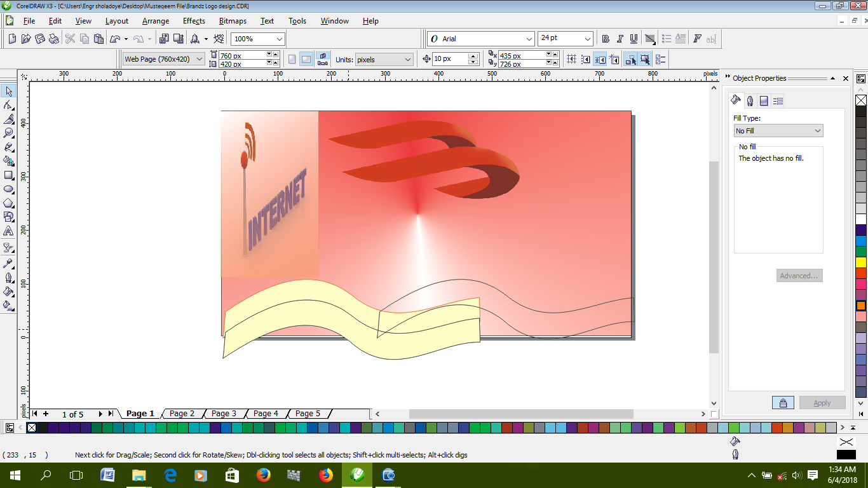The image size is (868, 488).
Task: Open the Bitmaps menu
Action: [x=232, y=21]
